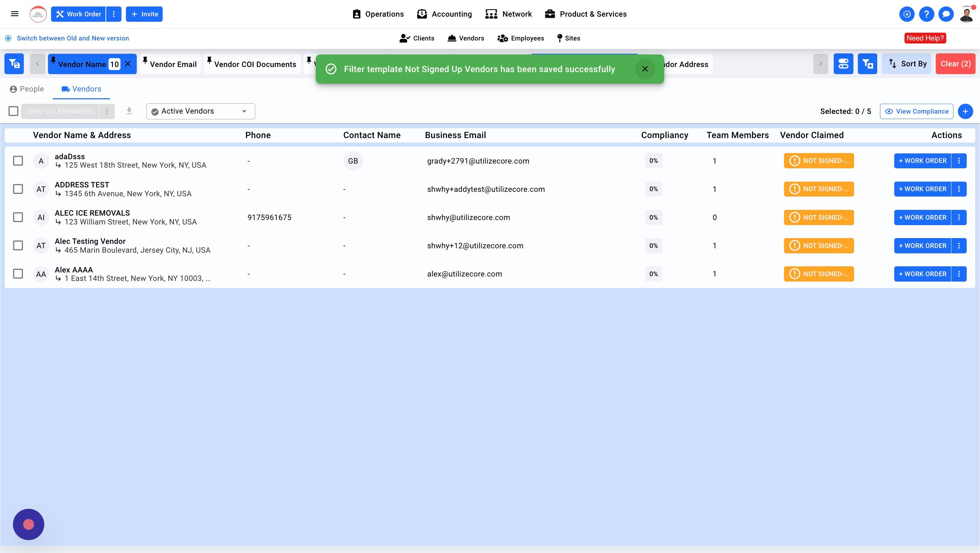Open the toggle view layout icon
This screenshot has width=980, height=553.
pyautogui.click(x=843, y=64)
